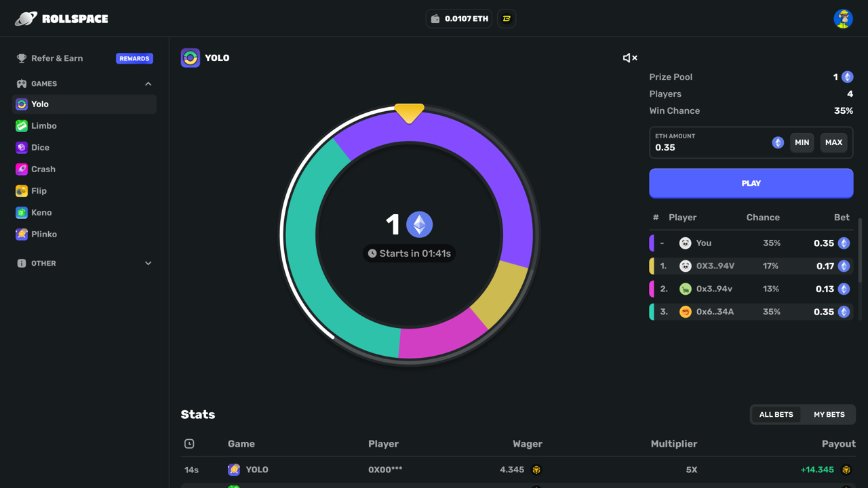Open the Plinko game from sidebar
Screen dimensions: 868x488
pyautogui.click(x=43, y=235)
